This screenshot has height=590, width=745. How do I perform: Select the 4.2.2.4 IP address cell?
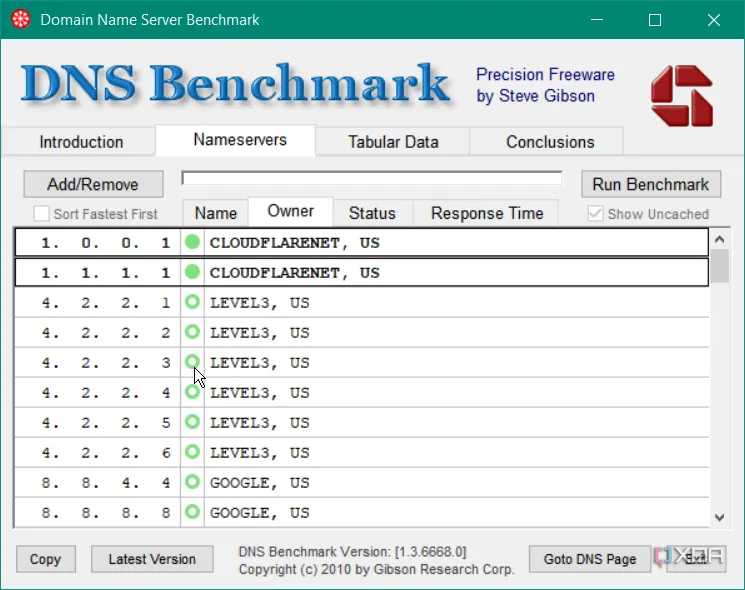tap(98, 393)
